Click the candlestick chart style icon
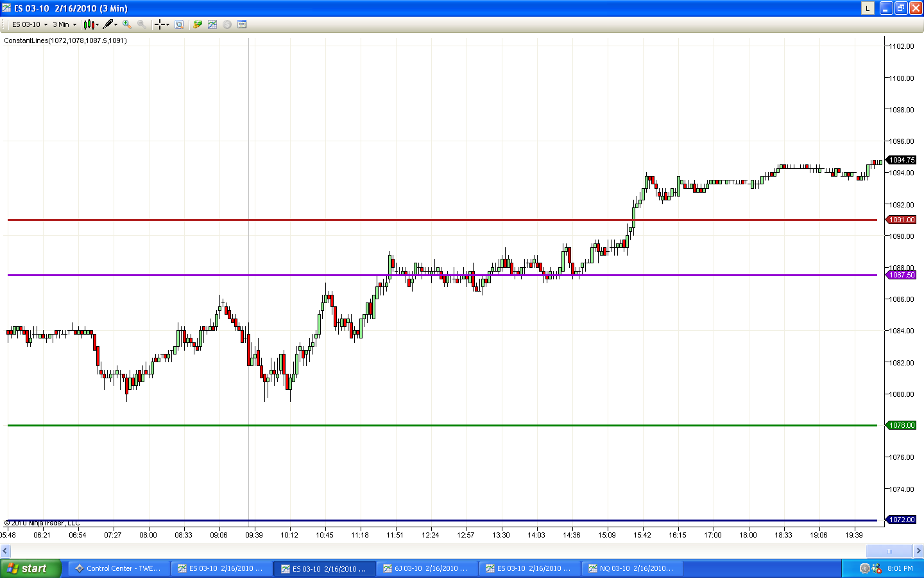924x578 pixels. pos(89,24)
